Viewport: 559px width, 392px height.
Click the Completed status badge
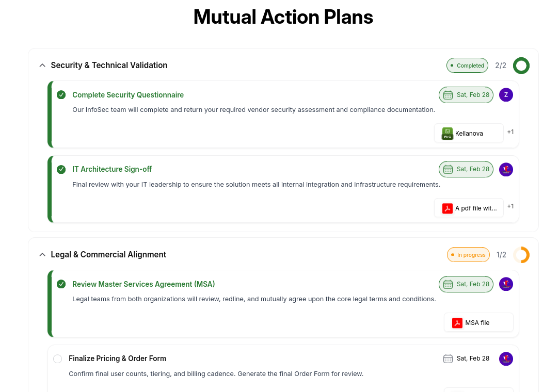[467, 66]
